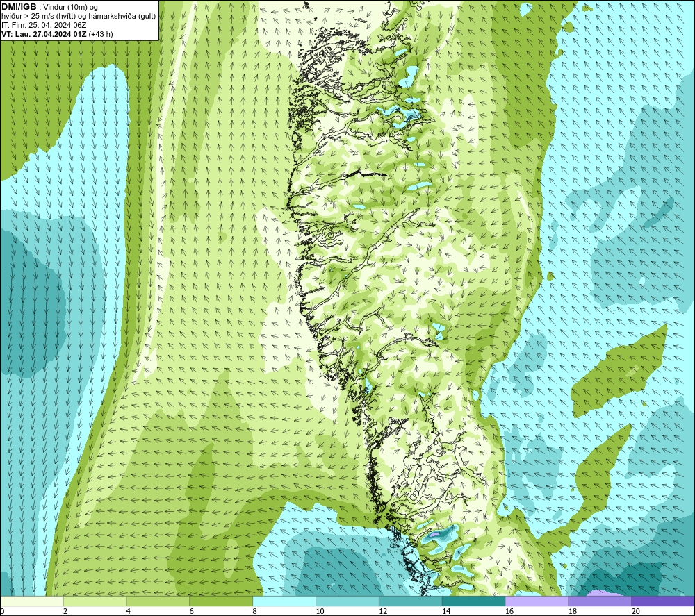This screenshot has width=695, height=616.
Task: Click the '10' scale label
Action: pyautogui.click(x=320, y=611)
